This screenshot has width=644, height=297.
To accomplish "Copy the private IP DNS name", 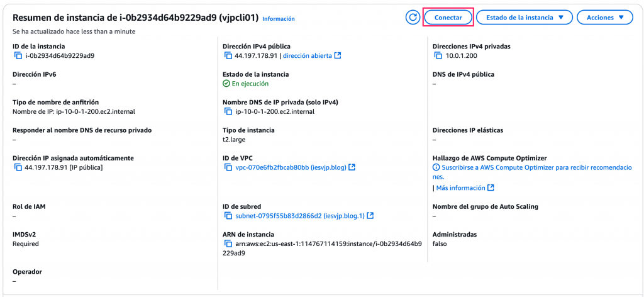I will (228, 112).
